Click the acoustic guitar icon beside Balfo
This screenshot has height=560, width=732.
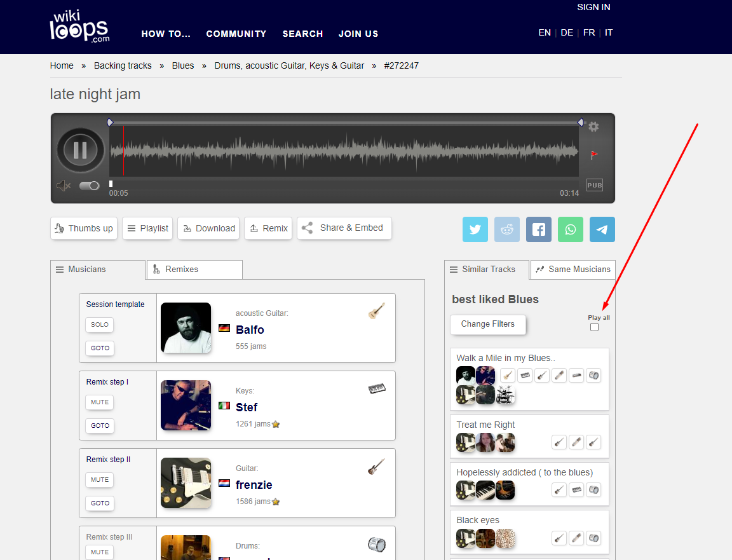pyautogui.click(x=376, y=311)
